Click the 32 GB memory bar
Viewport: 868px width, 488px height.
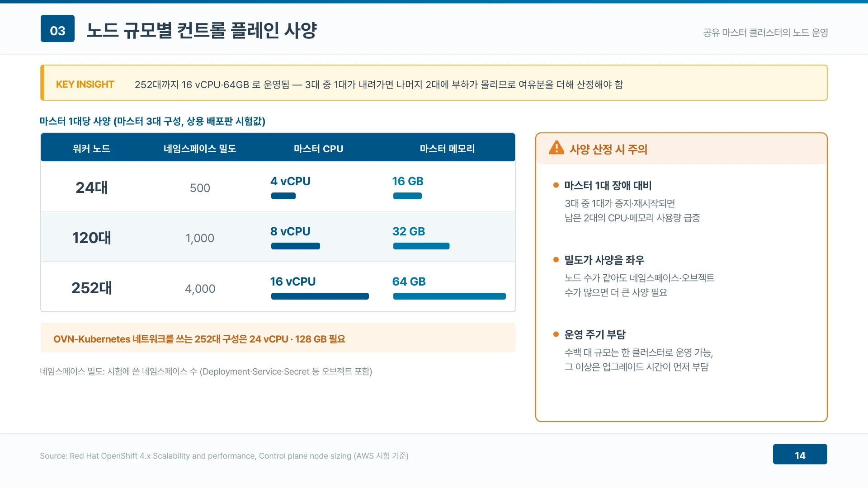(x=421, y=246)
